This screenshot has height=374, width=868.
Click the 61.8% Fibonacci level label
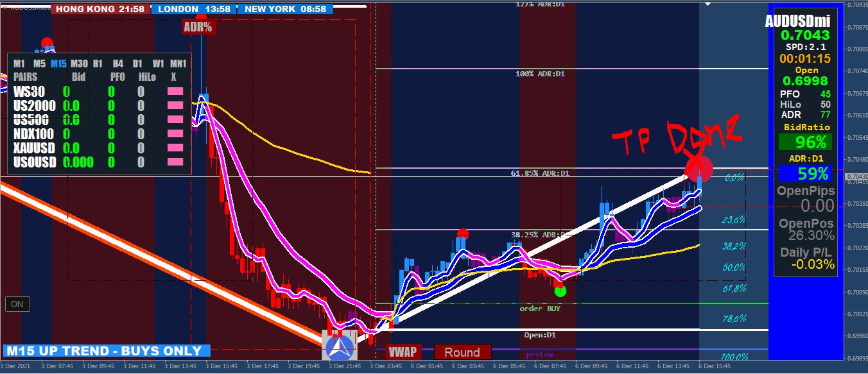(x=734, y=289)
